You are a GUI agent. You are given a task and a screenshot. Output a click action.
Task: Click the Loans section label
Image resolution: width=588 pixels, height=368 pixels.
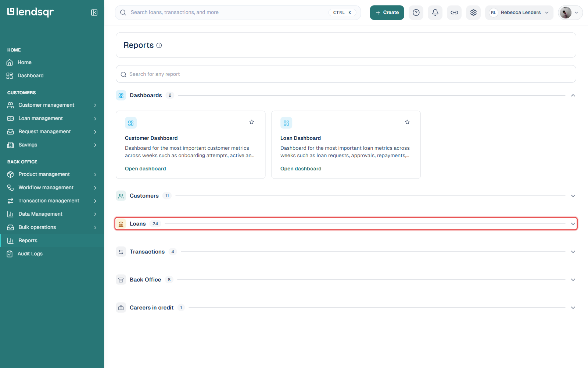[138, 224]
